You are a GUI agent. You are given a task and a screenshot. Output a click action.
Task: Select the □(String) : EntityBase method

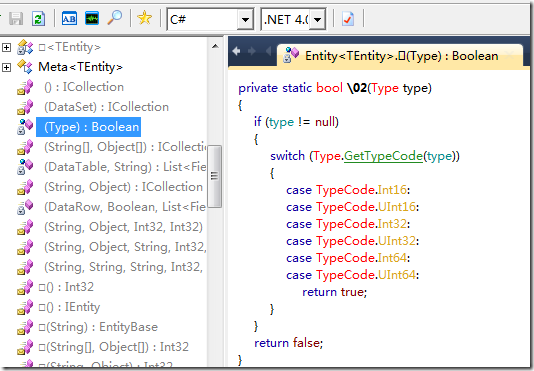[x=98, y=327]
